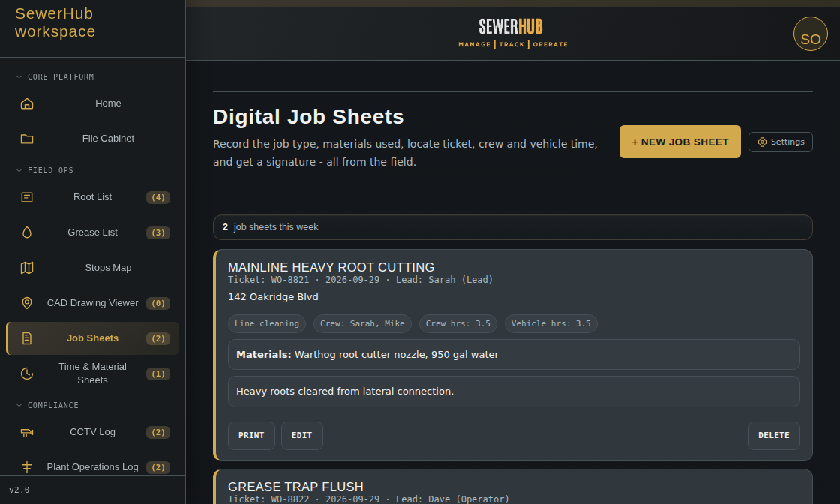
Task: Click the Ticket WO-8821 details line
Action: coord(360,280)
